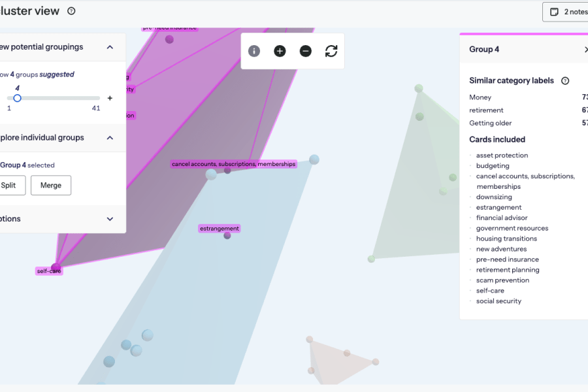Screen dimensions: 588x392
Task: Collapse the Explore individual groups section
Action: (110, 137)
